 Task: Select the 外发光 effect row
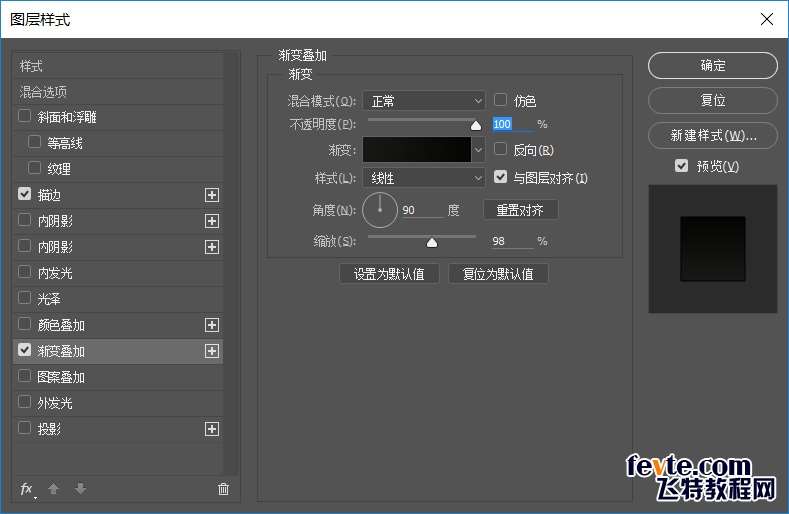[x=118, y=403]
